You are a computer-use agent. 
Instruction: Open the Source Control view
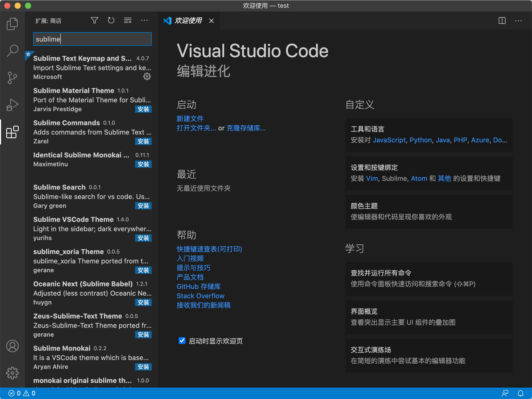click(12, 78)
